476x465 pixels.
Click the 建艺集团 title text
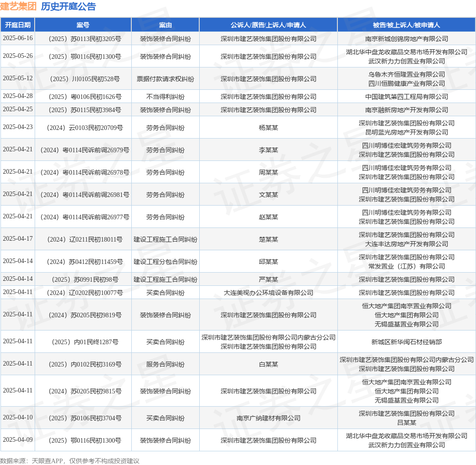click(18, 6)
